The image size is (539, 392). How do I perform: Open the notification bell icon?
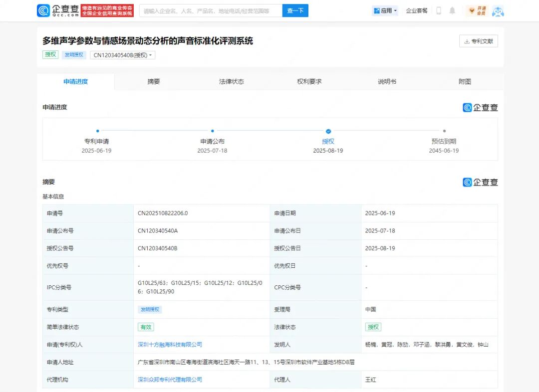point(452,10)
